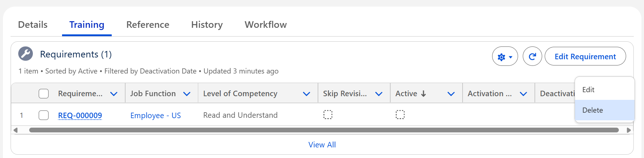The height and width of the screenshot is (158, 644).
Task: Open the REQ-000009 record link
Action: point(80,116)
